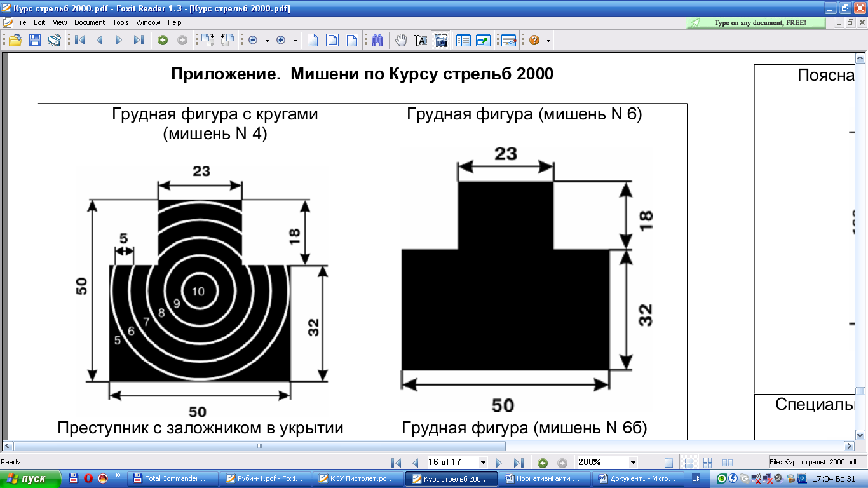
Task: Open the Windows пуск start button
Action: tap(31, 478)
